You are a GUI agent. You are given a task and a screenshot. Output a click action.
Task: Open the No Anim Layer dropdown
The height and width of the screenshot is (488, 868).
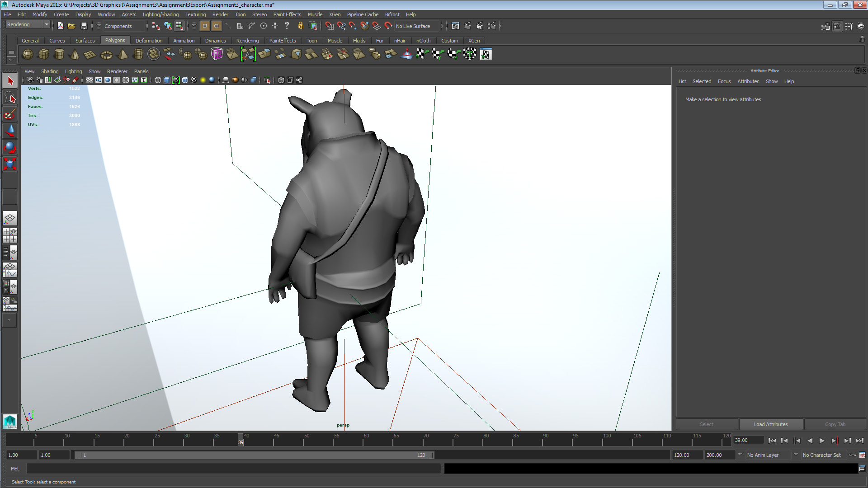769,455
